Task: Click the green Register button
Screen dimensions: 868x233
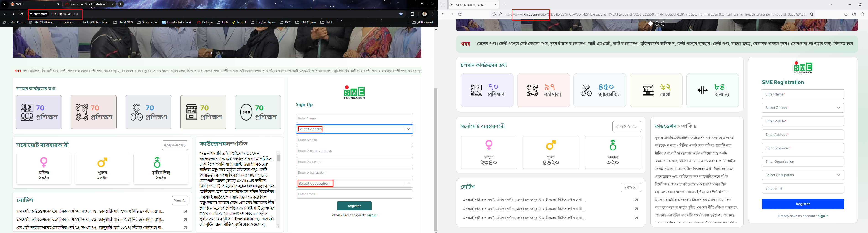Action: coord(354,206)
